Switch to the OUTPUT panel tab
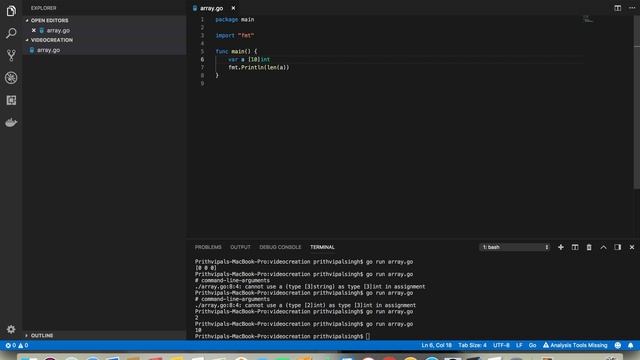Image resolution: width=640 pixels, height=360 pixels. click(x=240, y=247)
